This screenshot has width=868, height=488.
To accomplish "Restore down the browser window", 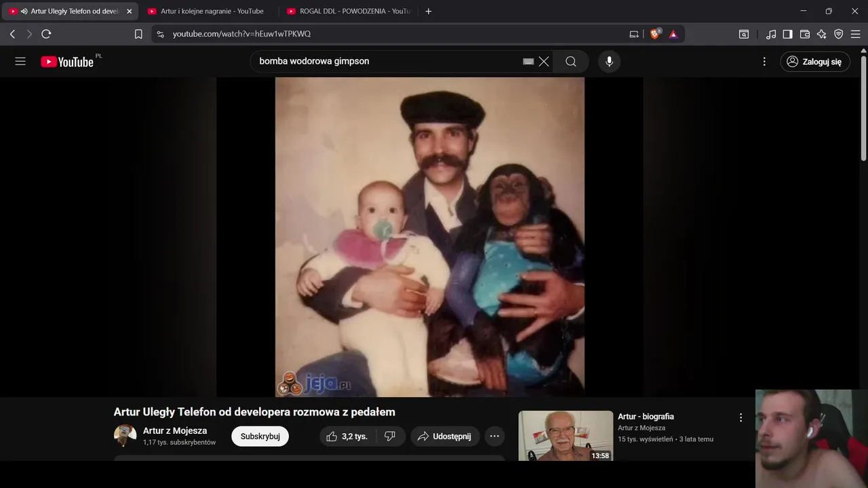I will coord(829,12).
